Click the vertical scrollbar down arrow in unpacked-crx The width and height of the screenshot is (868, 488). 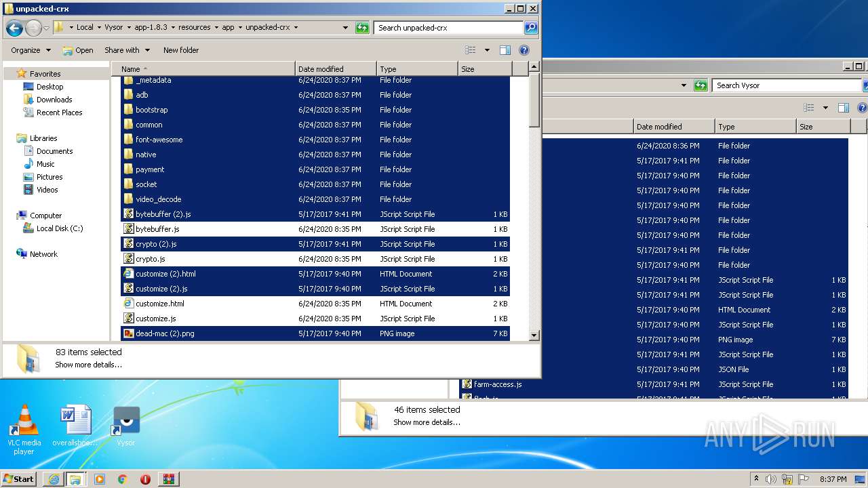[534, 335]
